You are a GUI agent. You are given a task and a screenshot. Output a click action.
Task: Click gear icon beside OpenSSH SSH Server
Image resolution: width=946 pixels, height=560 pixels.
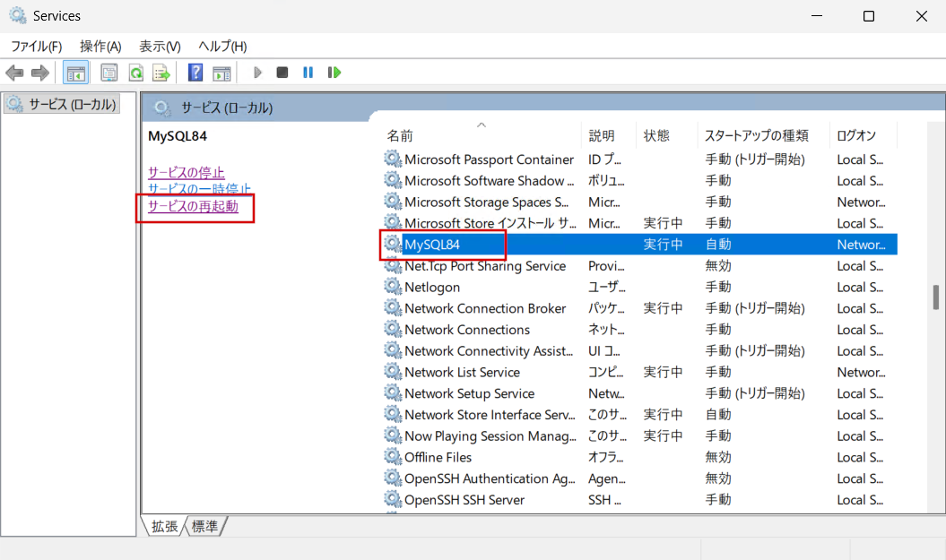pos(393,499)
